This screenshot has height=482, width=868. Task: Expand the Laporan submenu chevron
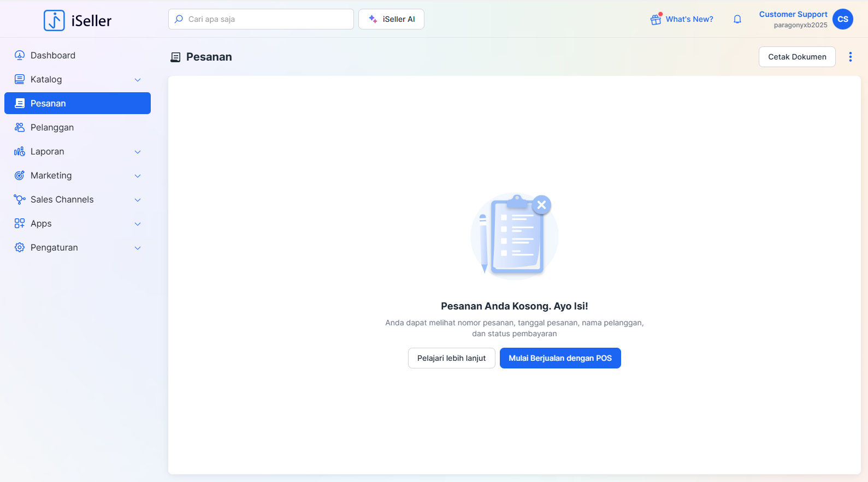(138, 152)
